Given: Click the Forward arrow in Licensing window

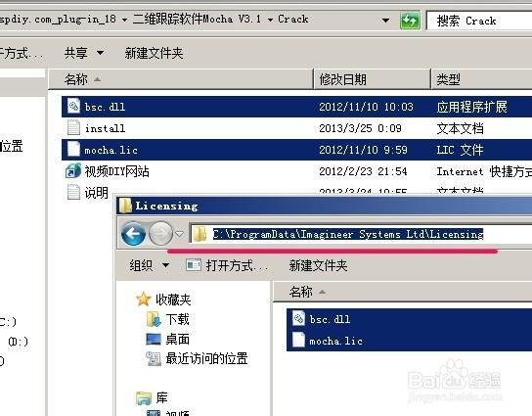Looking at the screenshot, I should [x=160, y=233].
